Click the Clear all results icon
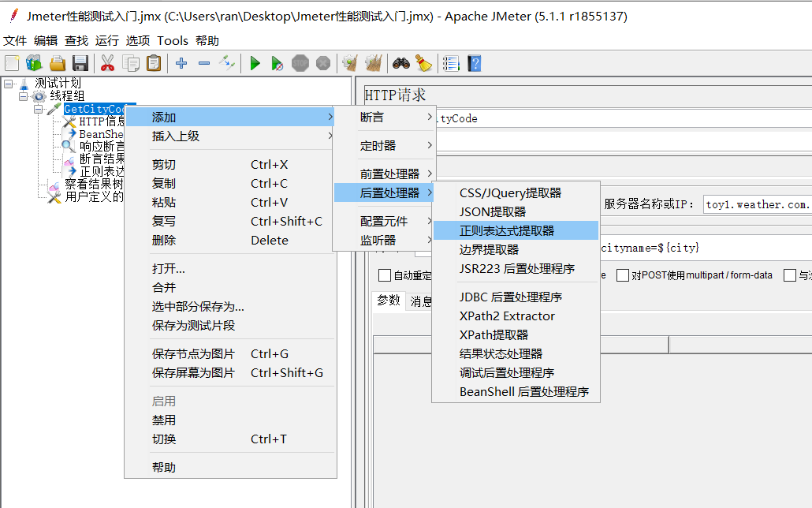Screen dimensions: 812x508 [374, 63]
